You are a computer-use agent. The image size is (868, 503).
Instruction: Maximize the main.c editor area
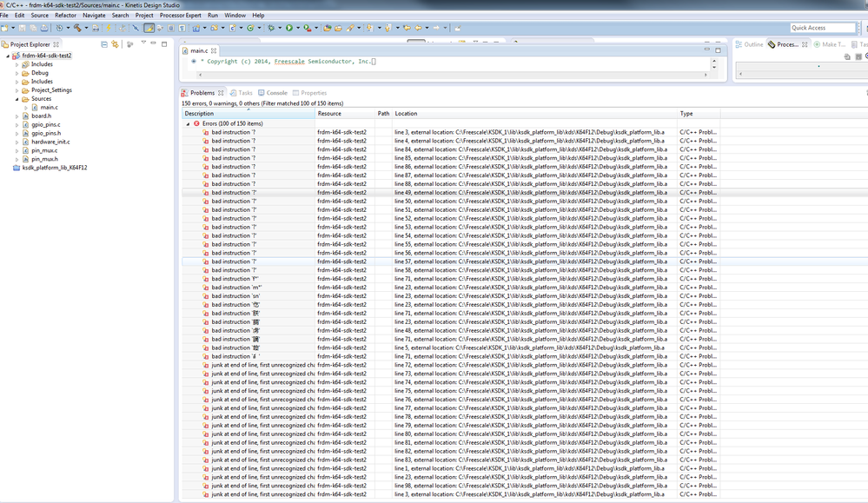coord(718,50)
